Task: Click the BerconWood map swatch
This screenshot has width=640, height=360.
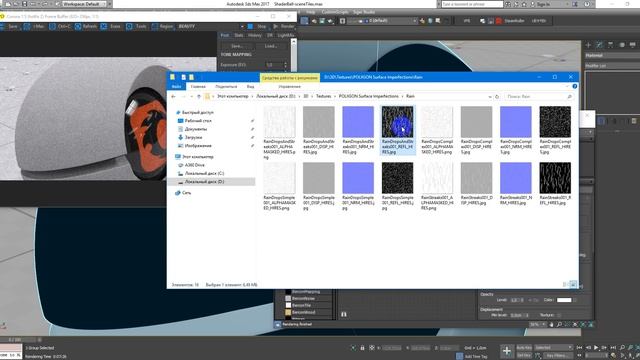Action: point(288,312)
